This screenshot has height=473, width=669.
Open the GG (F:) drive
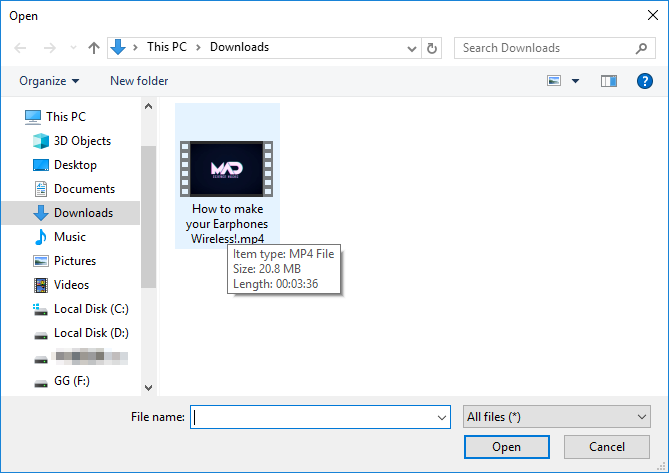[x=71, y=381]
